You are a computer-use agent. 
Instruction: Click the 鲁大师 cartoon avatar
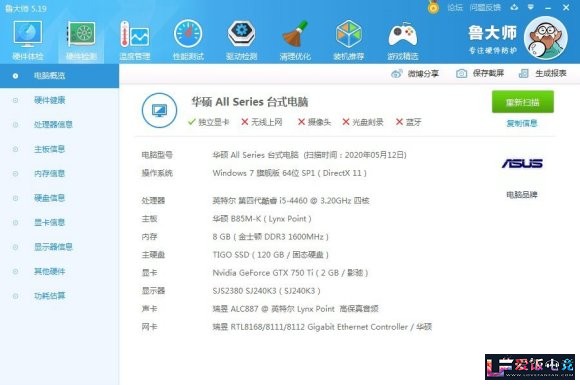(x=546, y=38)
